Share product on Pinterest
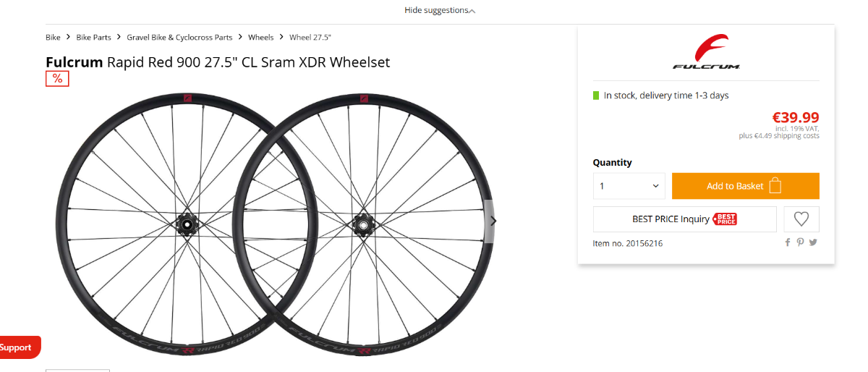Image resolution: width=868 pixels, height=372 pixels. click(800, 242)
